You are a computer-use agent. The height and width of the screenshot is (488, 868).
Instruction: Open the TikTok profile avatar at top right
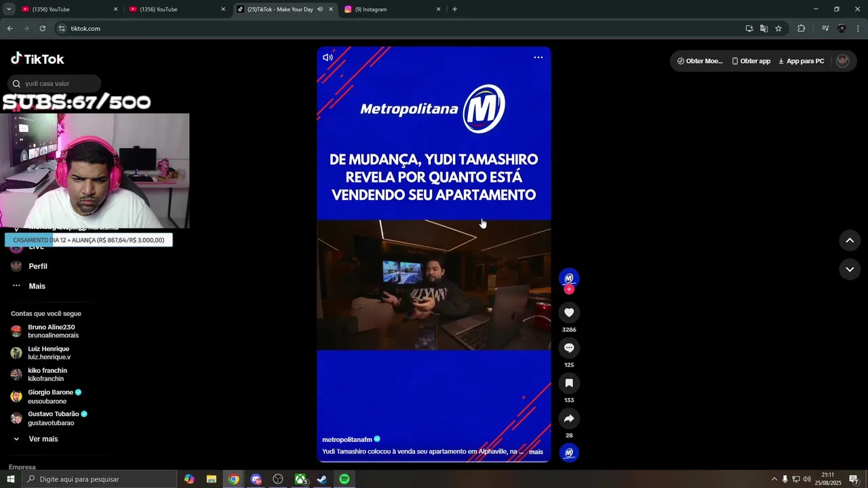(x=843, y=60)
